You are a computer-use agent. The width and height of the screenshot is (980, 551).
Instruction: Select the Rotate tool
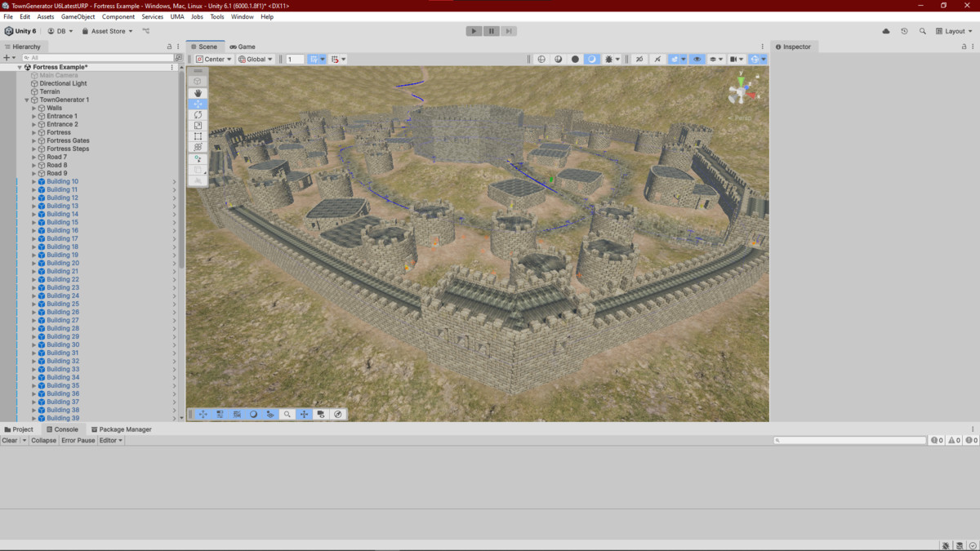point(198,115)
